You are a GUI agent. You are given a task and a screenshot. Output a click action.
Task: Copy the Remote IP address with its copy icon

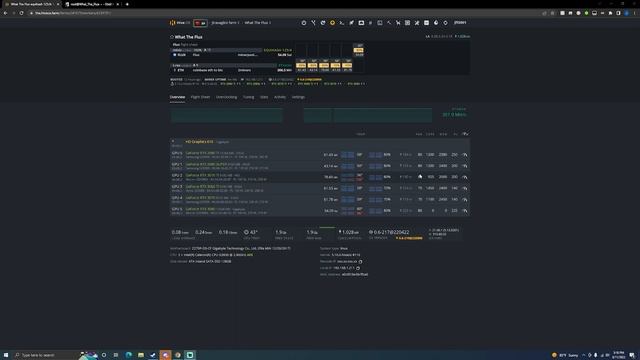point(360,262)
